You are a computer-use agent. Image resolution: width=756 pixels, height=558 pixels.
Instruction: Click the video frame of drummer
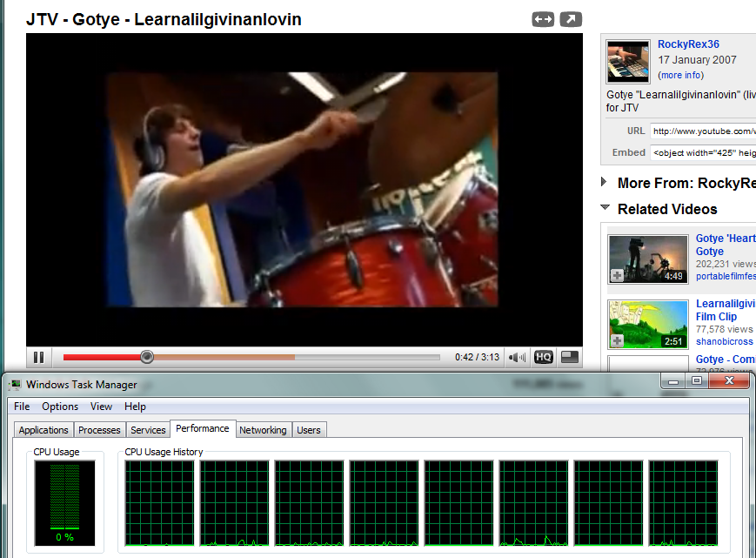tap(302, 190)
